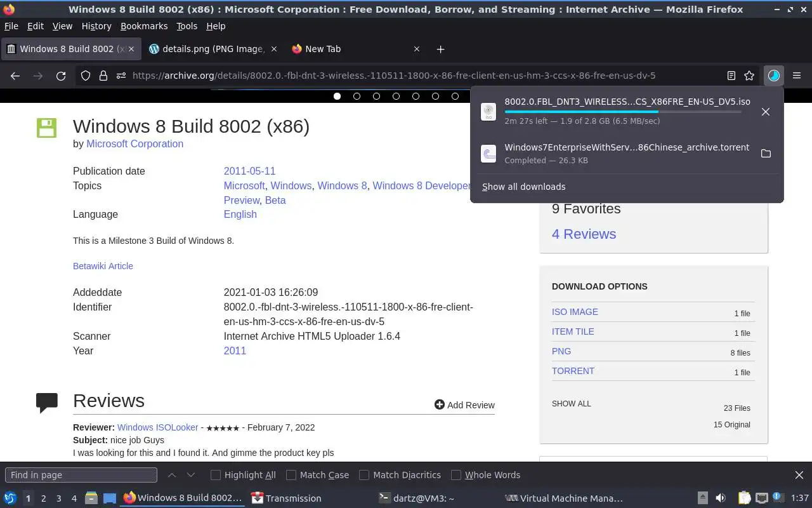Open the History menu

click(96, 26)
